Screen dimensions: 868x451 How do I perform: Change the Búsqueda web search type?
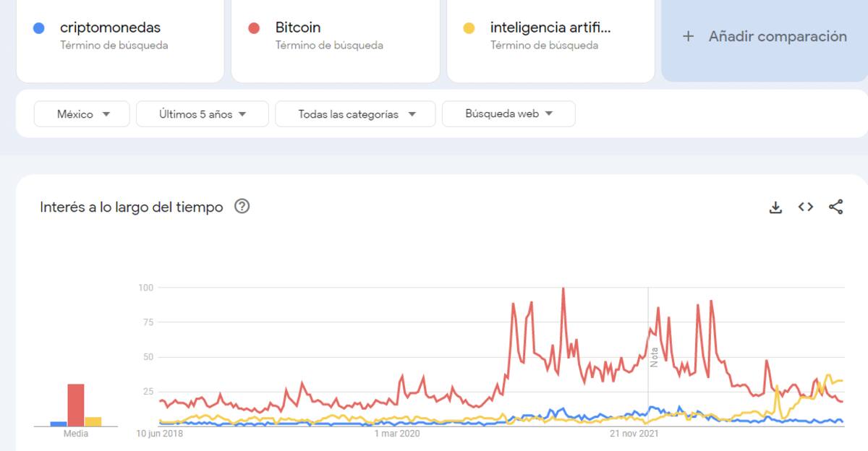click(509, 114)
